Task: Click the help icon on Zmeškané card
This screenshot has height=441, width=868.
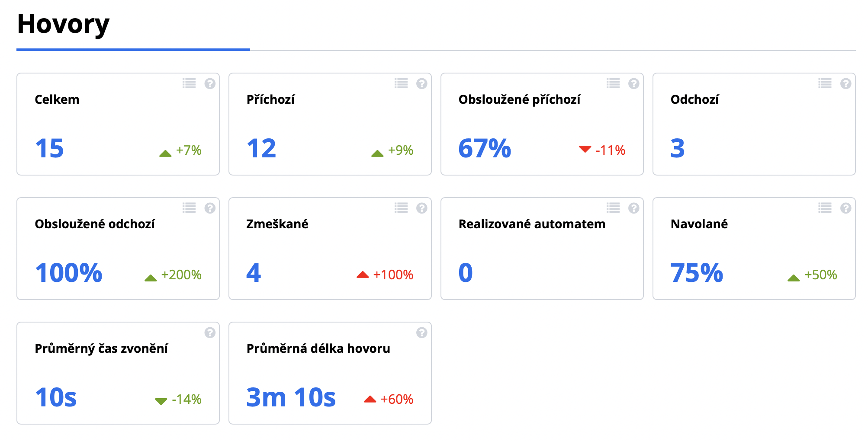Action: [x=422, y=208]
